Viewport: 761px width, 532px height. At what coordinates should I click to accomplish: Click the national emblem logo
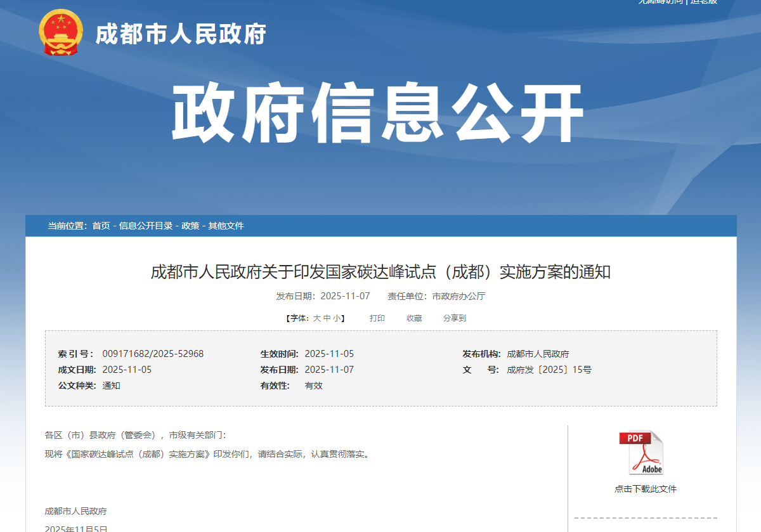point(60,32)
